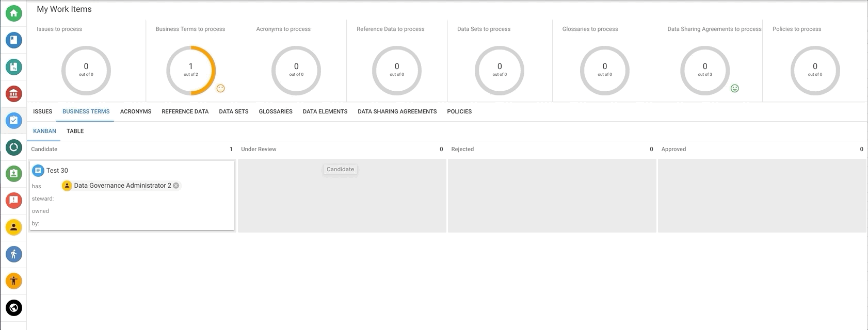This screenshot has width=868, height=330.
Task: Click the Policies to process ring
Action: (x=815, y=71)
